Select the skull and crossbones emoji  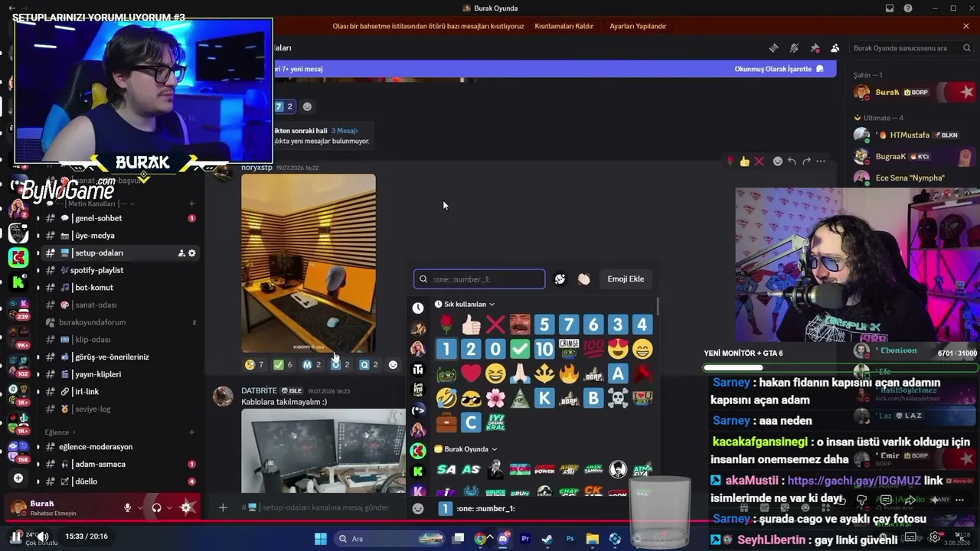618,398
